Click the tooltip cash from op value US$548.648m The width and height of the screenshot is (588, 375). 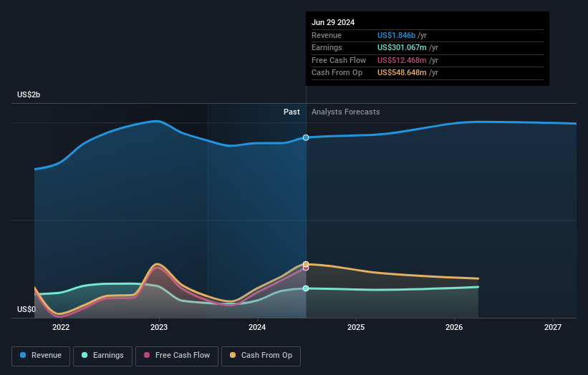tap(402, 73)
